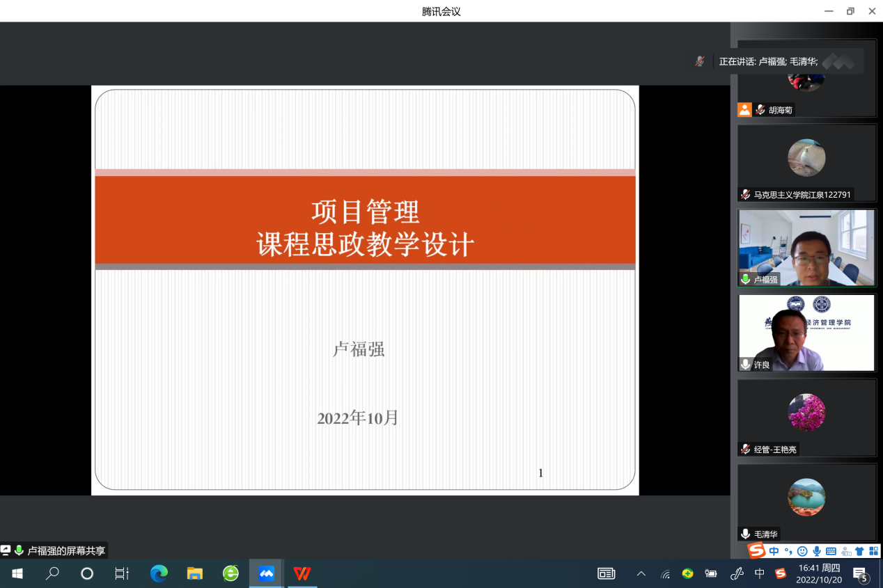Click the flower avatar of 经管-王艳亮

[x=806, y=413]
